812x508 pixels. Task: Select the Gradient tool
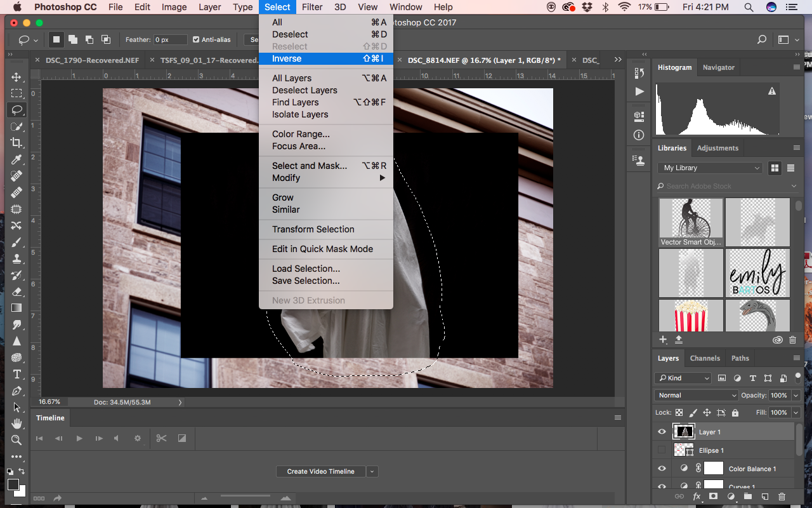pyautogui.click(x=16, y=308)
